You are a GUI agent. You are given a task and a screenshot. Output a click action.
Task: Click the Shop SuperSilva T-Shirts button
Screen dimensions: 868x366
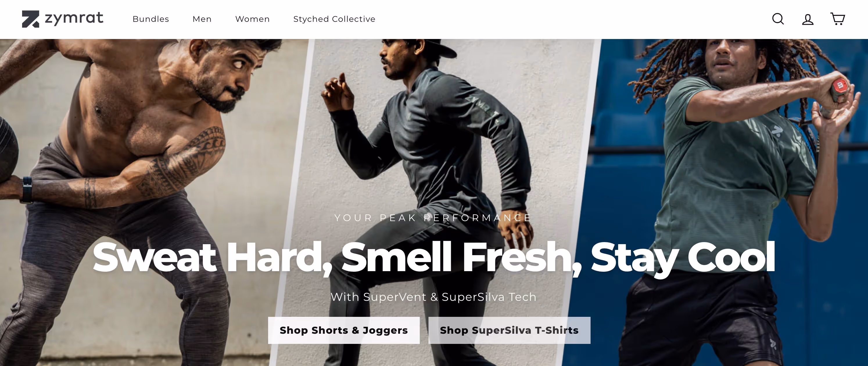(509, 330)
